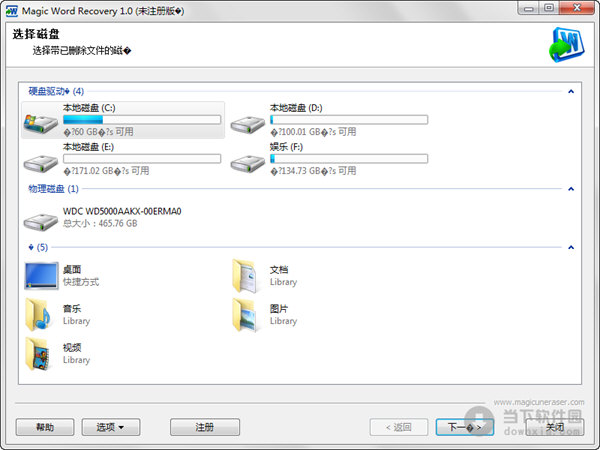Maximize the Magic Word Recovery window
The height and width of the screenshot is (450, 600).
pyautogui.click(x=549, y=8)
